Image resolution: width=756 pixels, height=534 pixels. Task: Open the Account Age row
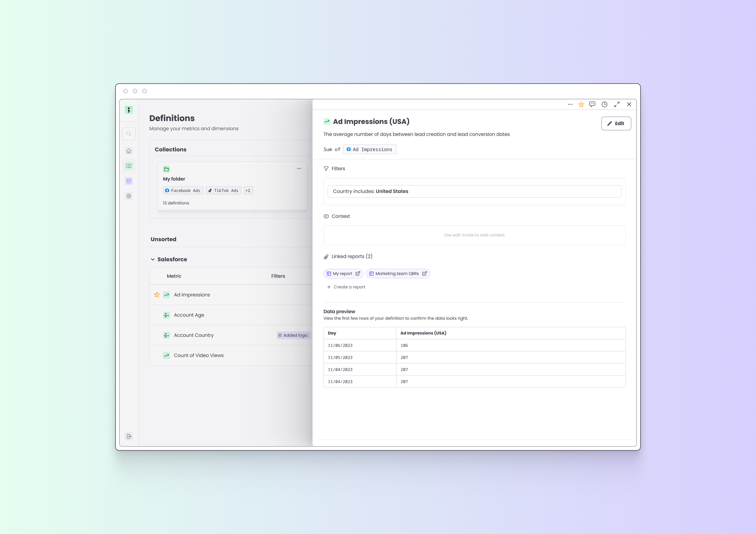click(231, 315)
